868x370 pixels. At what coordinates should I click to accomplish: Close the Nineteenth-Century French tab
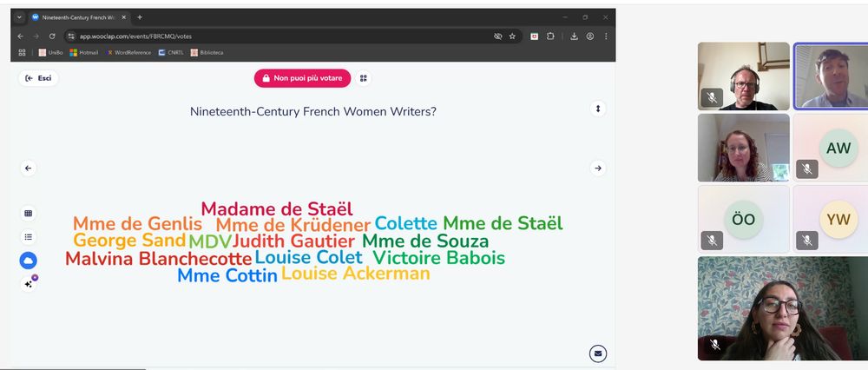pyautogui.click(x=123, y=17)
